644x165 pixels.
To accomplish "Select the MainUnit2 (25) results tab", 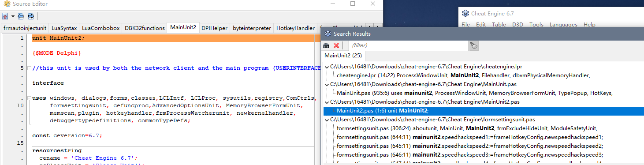I will pos(343,56).
